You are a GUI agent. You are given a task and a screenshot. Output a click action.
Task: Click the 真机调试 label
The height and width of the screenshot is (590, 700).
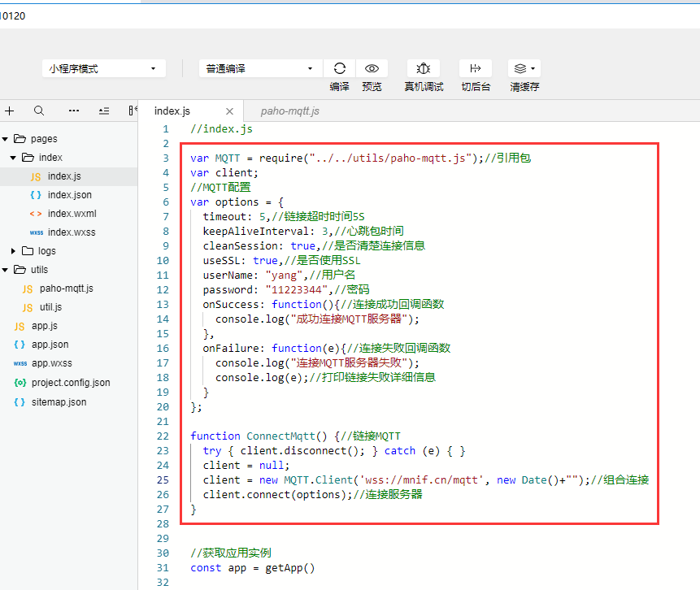point(424,87)
